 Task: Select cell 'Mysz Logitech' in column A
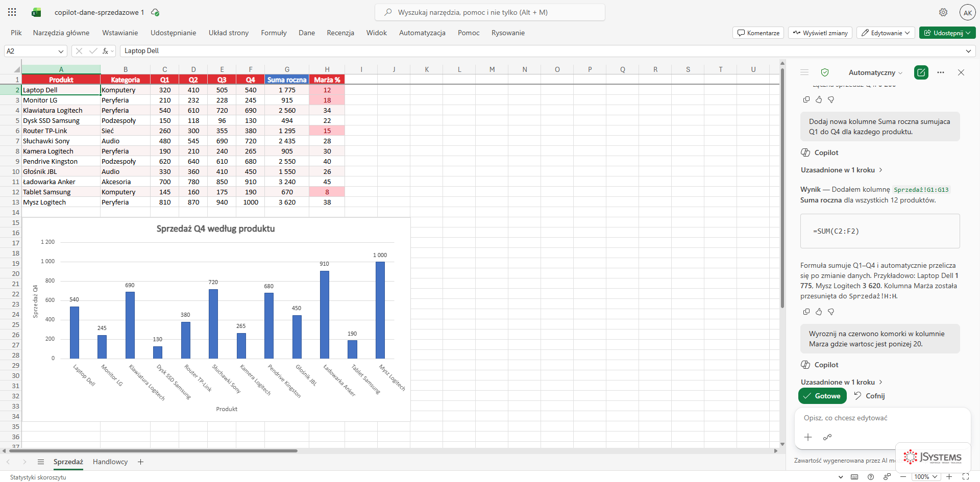point(61,202)
